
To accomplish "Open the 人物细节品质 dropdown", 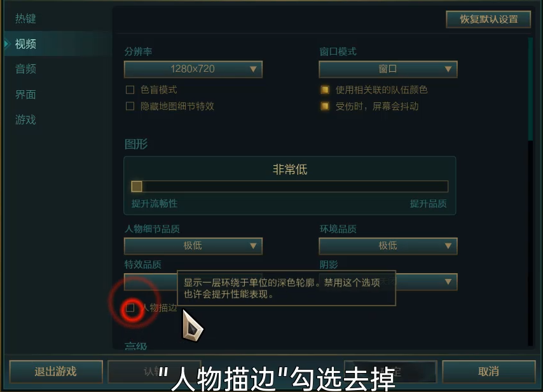I will 193,246.
